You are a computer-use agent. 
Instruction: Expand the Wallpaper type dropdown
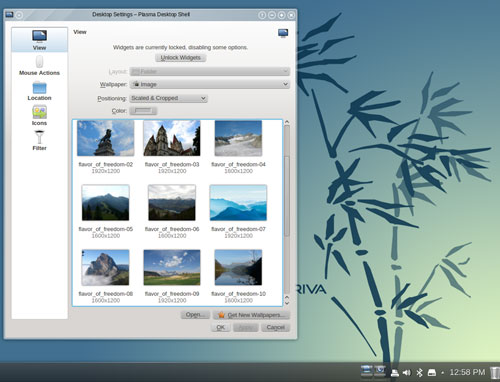coord(210,84)
